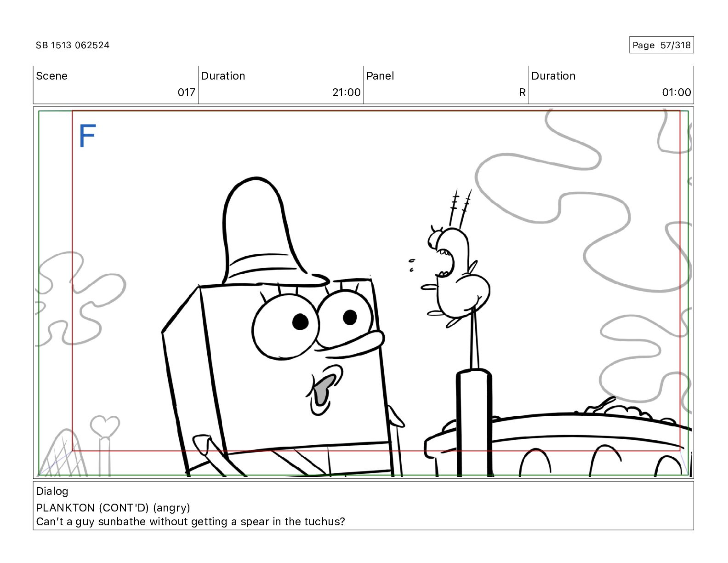The width and height of the screenshot is (728, 563).
Task: Click the scene number '017'
Action: point(186,92)
